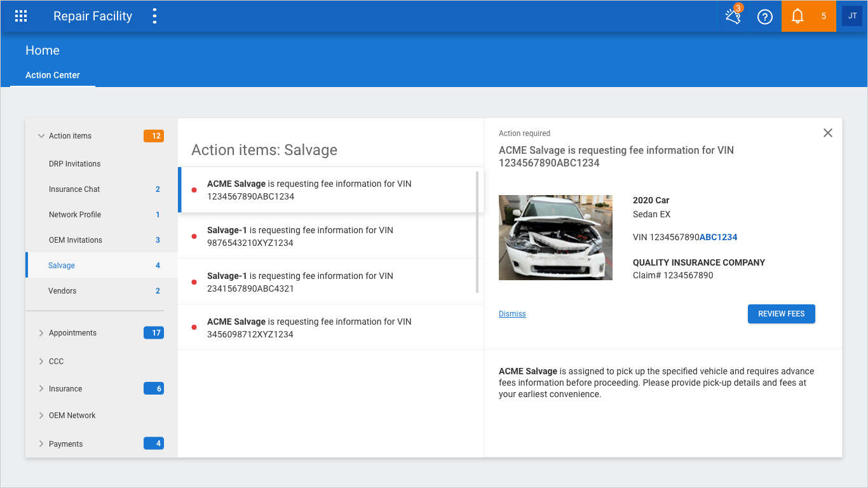Open the apps grid launcher icon
The height and width of the screenshot is (488, 868).
point(21,17)
